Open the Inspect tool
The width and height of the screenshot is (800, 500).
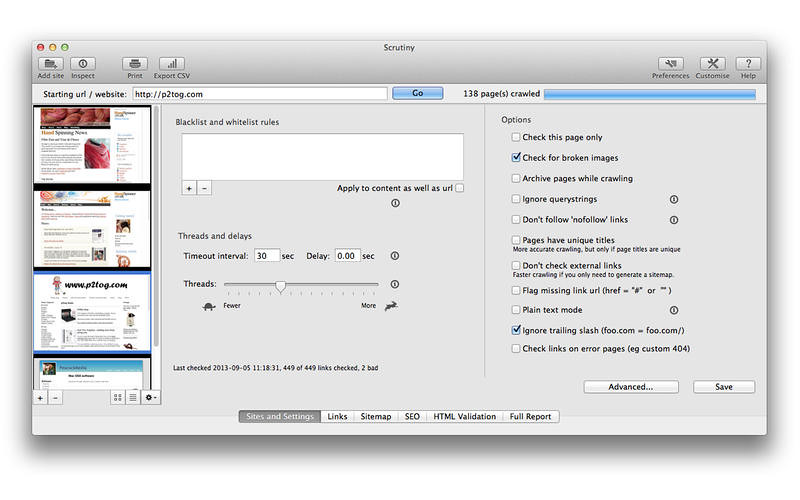[82, 64]
